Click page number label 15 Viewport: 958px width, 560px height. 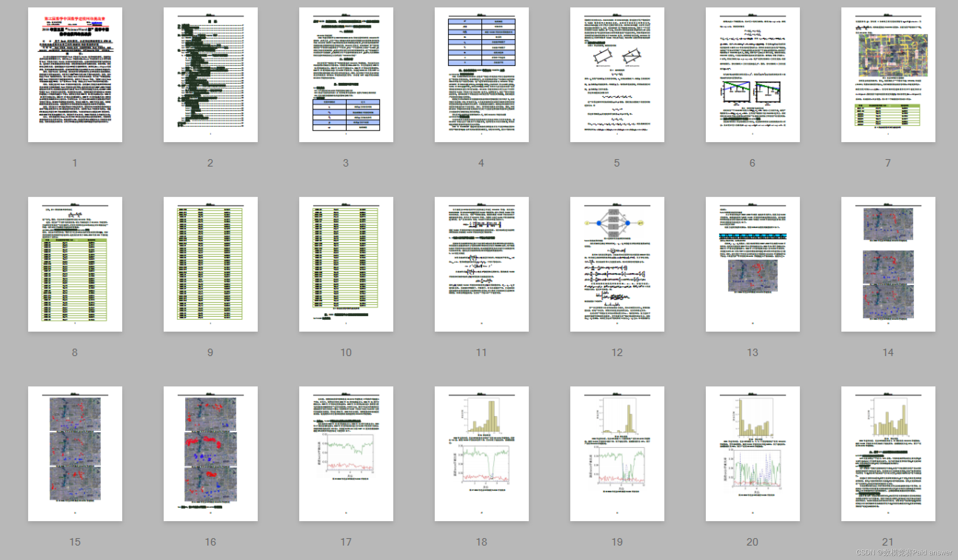(75, 542)
